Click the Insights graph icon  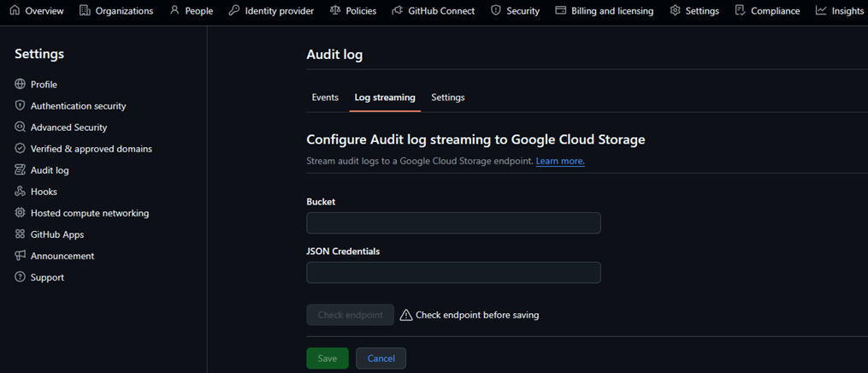pyautogui.click(x=821, y=10)
